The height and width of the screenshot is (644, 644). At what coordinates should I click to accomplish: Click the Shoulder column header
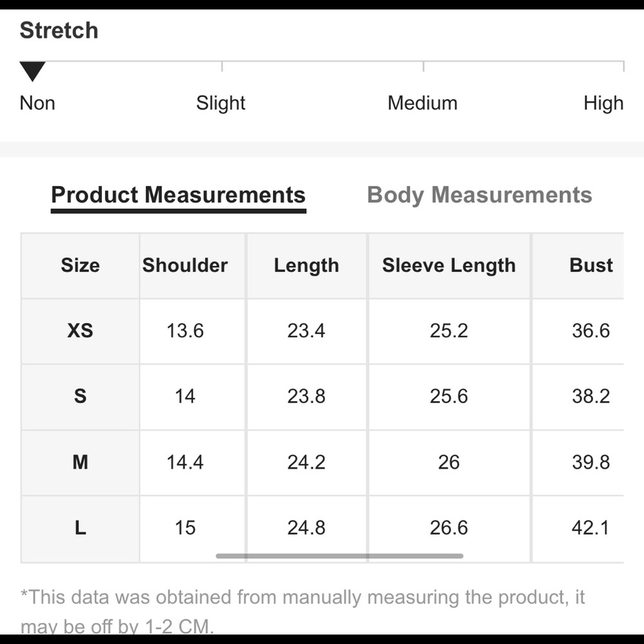(x=185, y=265)
